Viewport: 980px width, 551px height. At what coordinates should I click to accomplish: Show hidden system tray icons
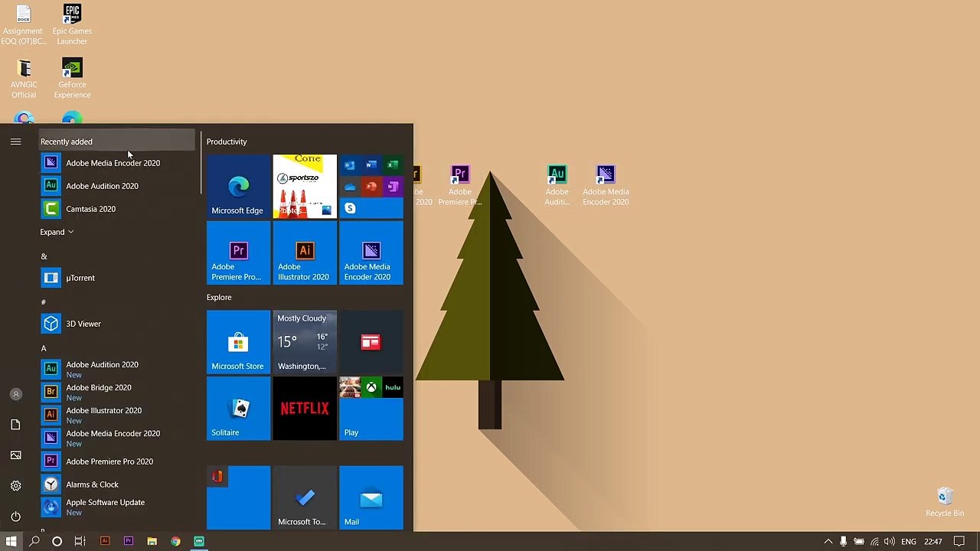click(x=828, y=542)
